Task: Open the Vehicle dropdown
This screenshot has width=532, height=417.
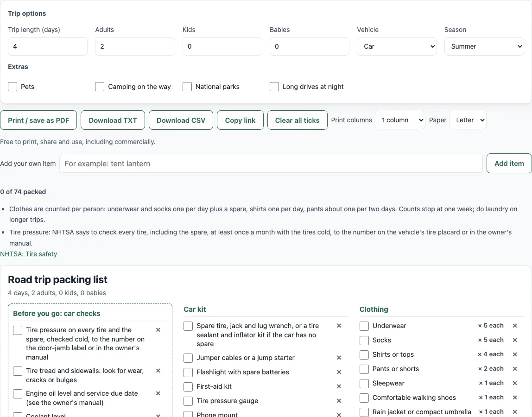Action: click(x=397, y=46)
